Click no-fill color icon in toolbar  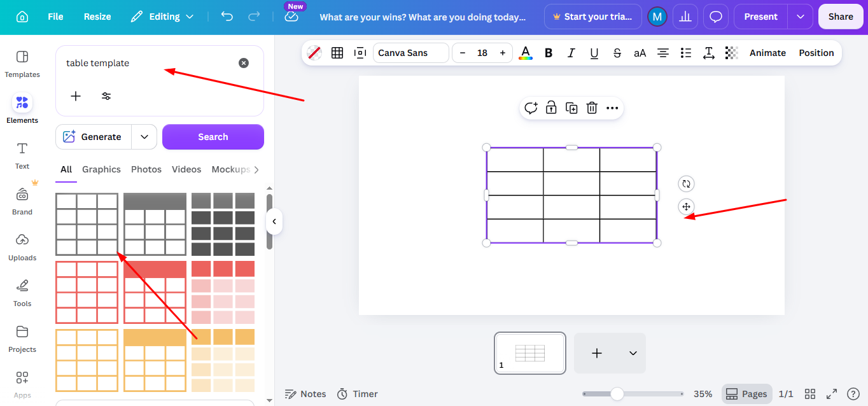(314, 53)
